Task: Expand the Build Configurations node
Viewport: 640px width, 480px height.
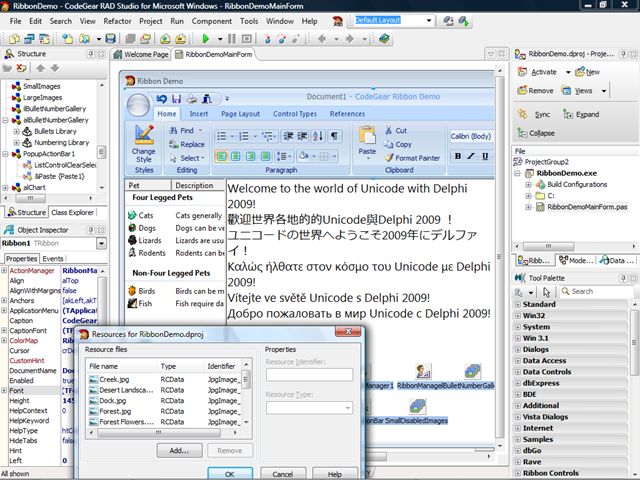Action: click(528, 184)
